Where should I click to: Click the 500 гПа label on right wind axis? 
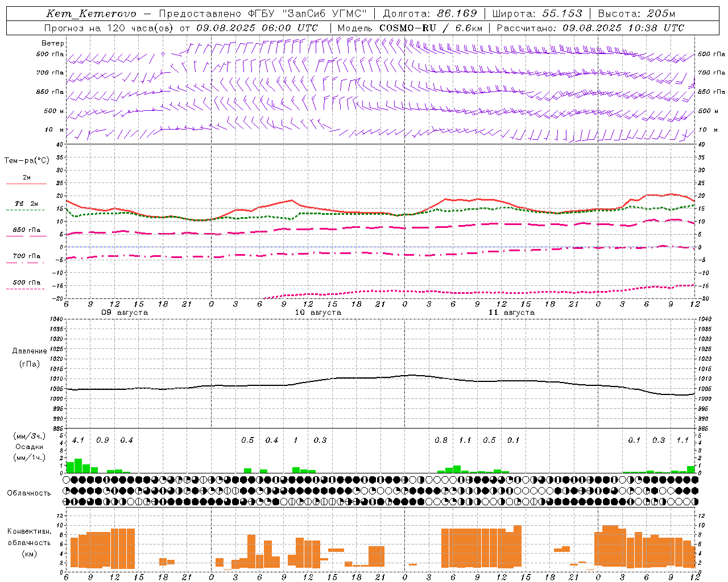[x=712, y=54]
